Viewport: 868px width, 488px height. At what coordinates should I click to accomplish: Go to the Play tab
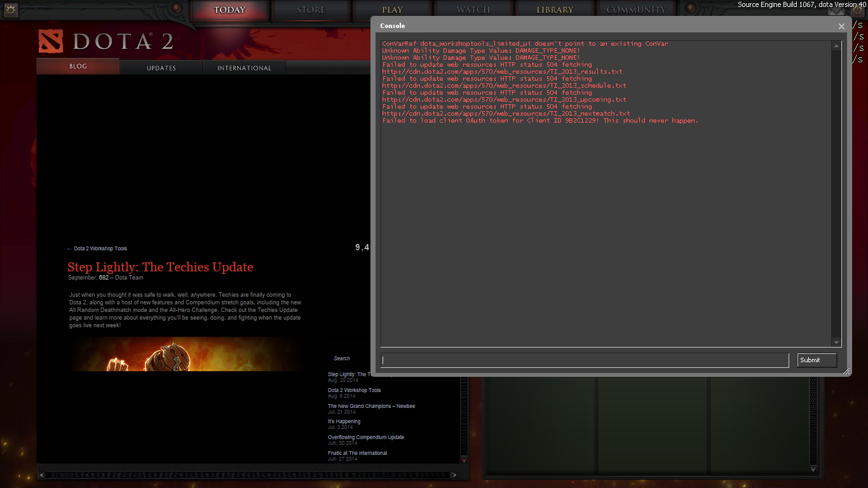[x=392, y=10]
